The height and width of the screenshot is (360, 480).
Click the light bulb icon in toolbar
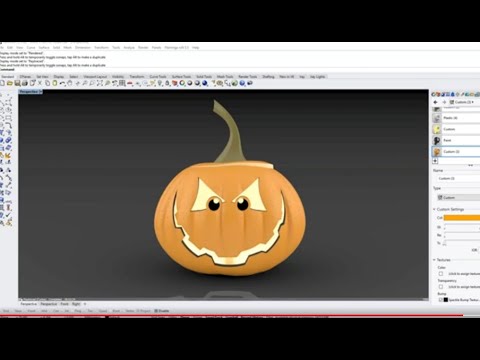(159, 83)
